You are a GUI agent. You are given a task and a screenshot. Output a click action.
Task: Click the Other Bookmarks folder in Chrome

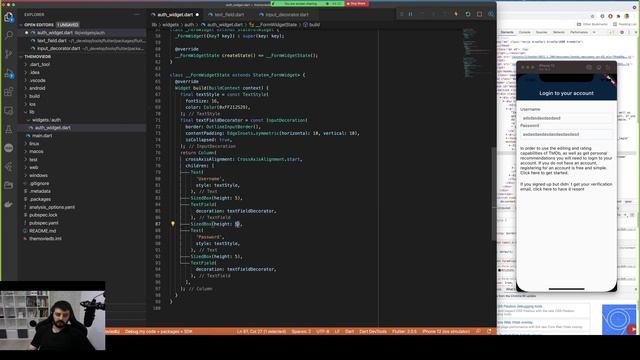point(592,24)
